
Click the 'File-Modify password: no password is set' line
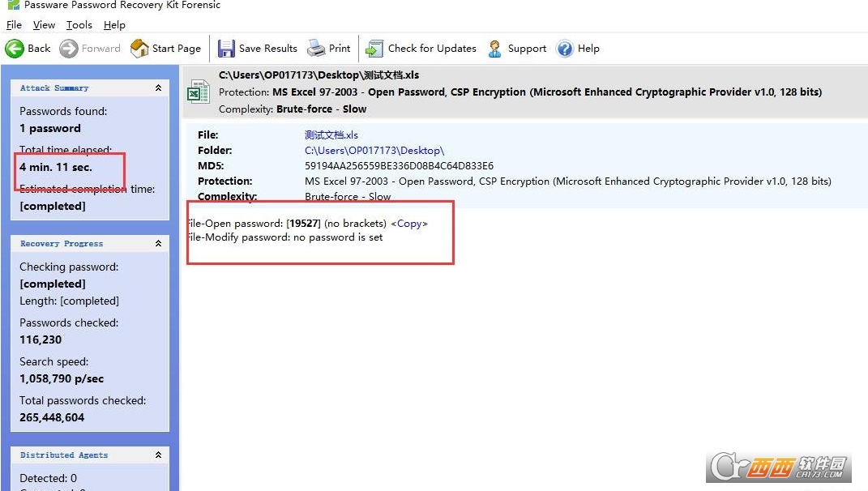click(284, 237)
